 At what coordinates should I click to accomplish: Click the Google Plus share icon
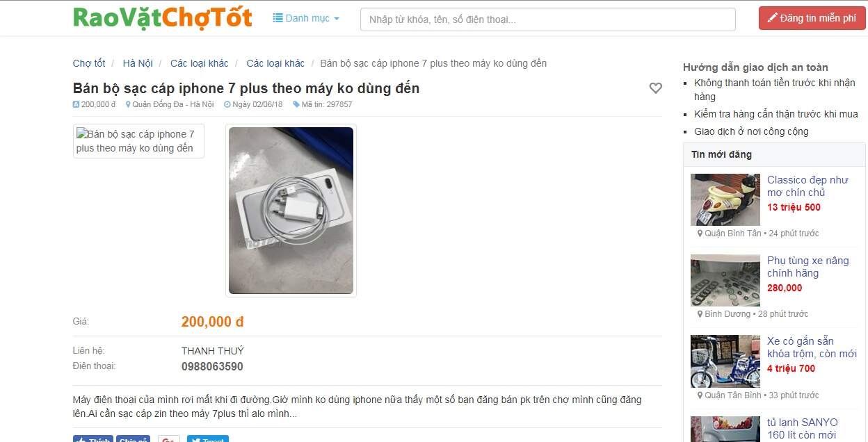pyautogui.click(x=169, y=439)
